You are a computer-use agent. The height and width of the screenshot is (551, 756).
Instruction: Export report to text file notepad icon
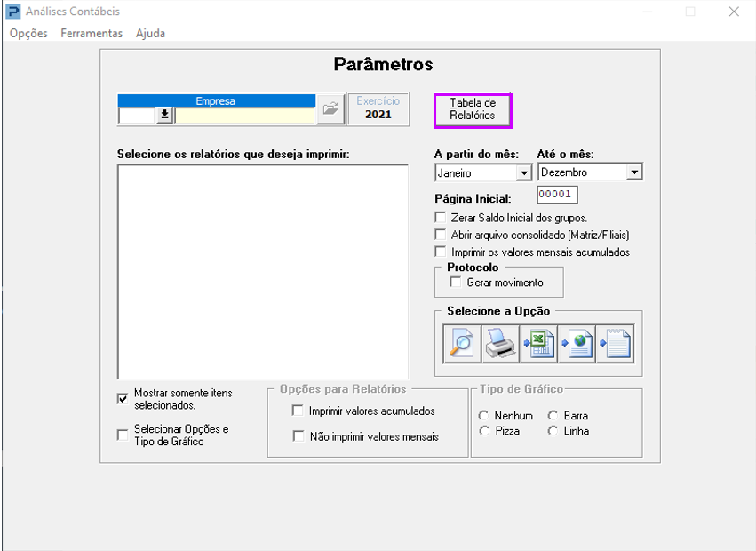tap(615, 344)
